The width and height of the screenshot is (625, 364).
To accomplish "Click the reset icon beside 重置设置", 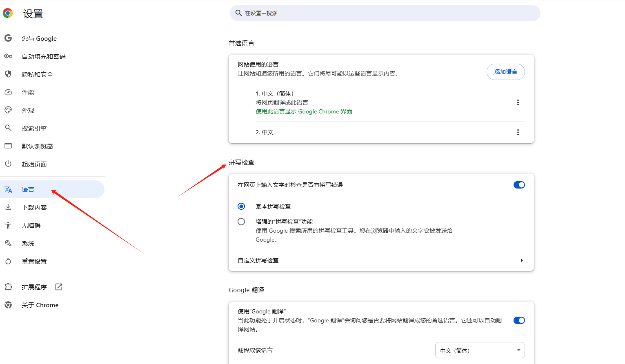I will click(8, 261).
